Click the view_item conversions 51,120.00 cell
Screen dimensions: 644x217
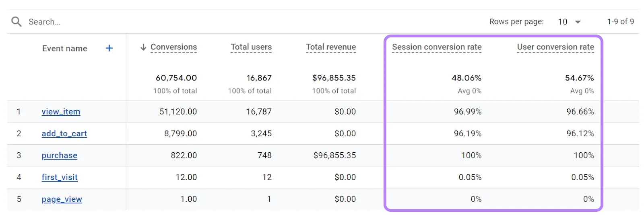point(178,112)
